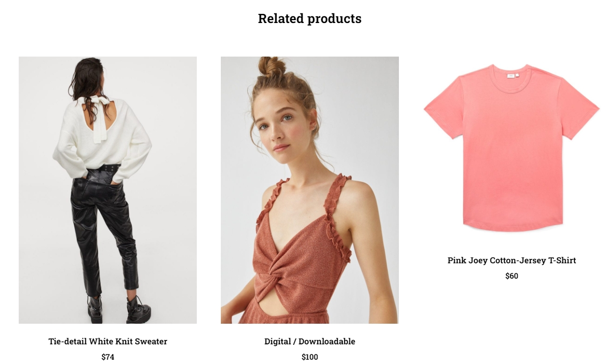Click the $60 price label
Viewport: 613px width, 364px height.
pyautogui.click(x=512, y=276)
